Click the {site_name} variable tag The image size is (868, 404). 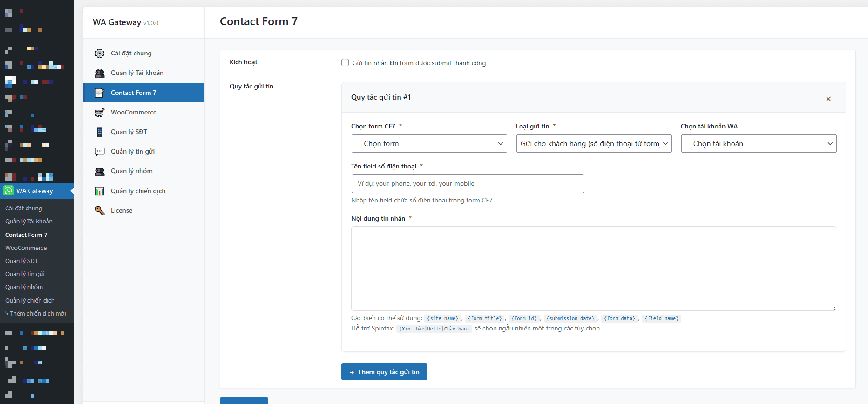tap(442, 319)
